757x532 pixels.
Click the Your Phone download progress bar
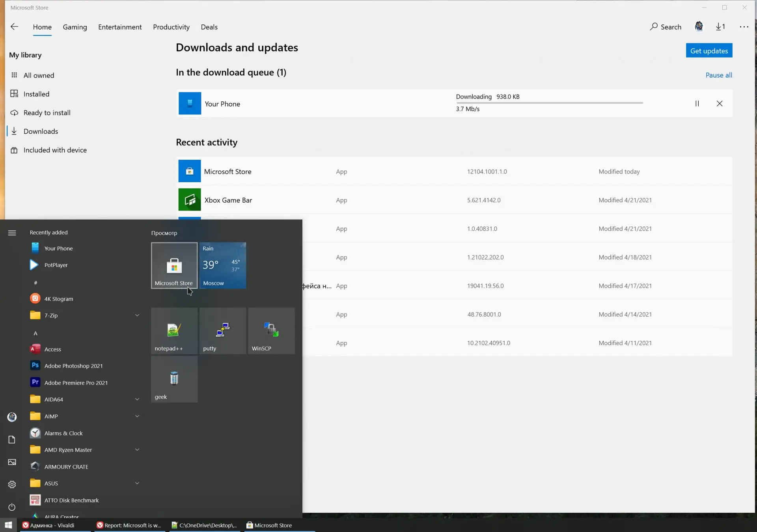click(x=549, y=103)
